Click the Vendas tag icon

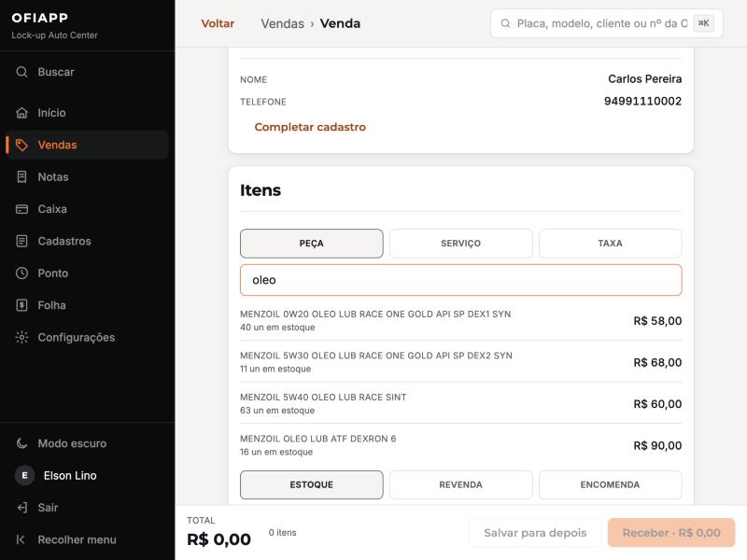21,145
